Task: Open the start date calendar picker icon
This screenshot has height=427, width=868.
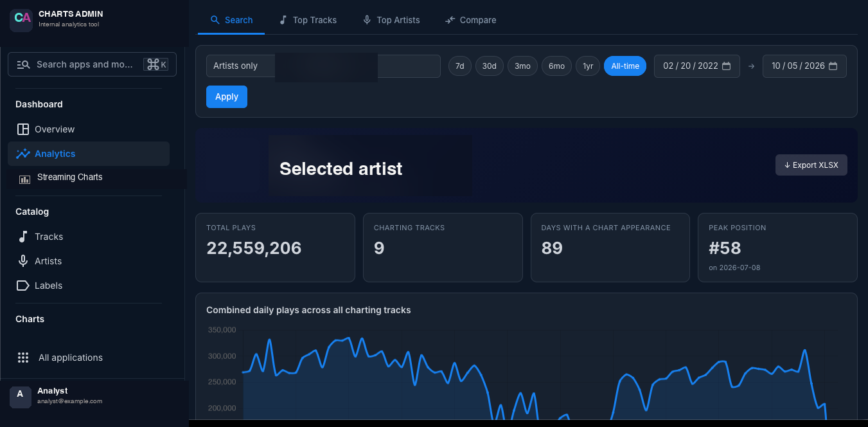Action: (727, 66)
